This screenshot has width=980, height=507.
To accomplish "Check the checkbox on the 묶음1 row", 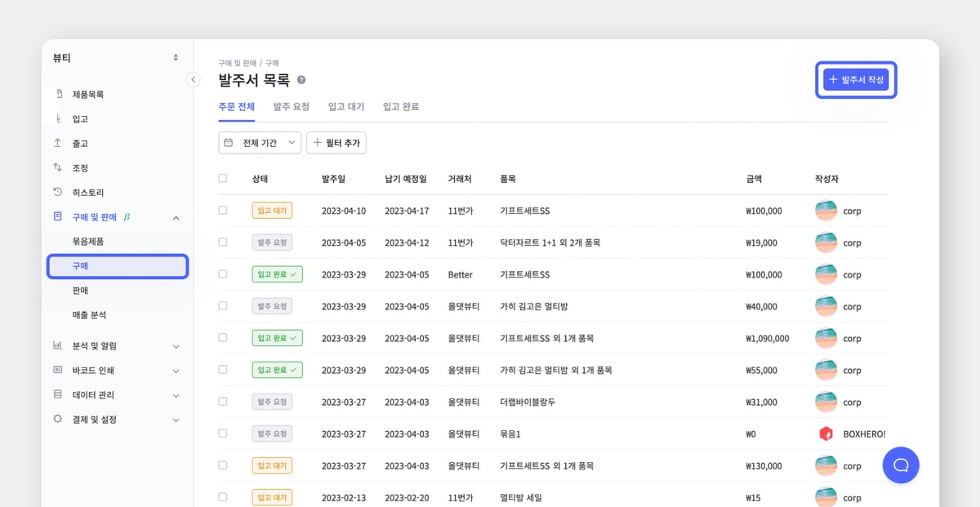I will (x=222, y=434).
